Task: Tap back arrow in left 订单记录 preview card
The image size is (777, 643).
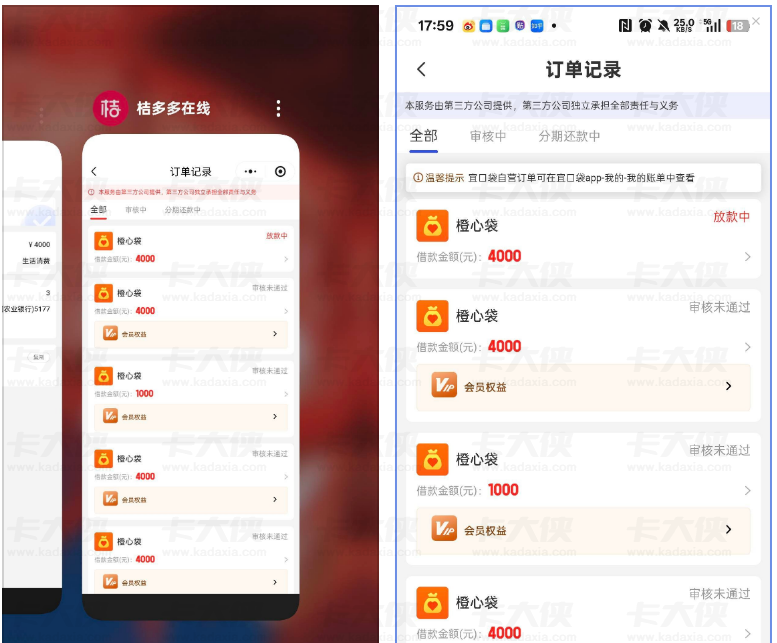Action: pos(94,171)
